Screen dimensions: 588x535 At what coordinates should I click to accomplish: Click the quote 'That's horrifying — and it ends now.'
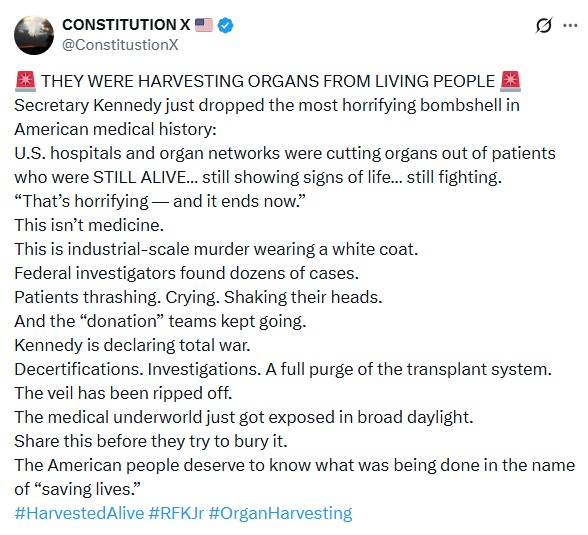(160, 201)
